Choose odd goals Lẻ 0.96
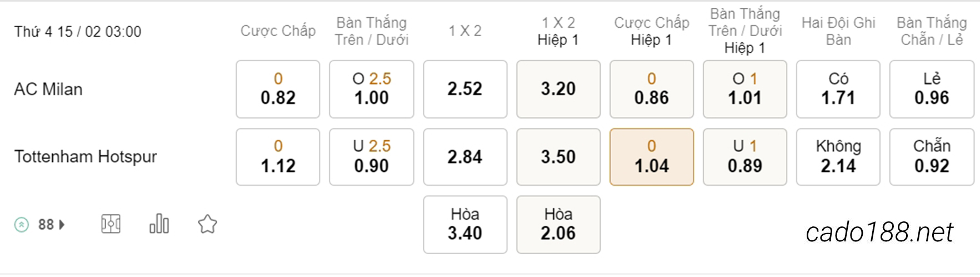The width and height of the screenshot is (980, 277). point(932,89)
